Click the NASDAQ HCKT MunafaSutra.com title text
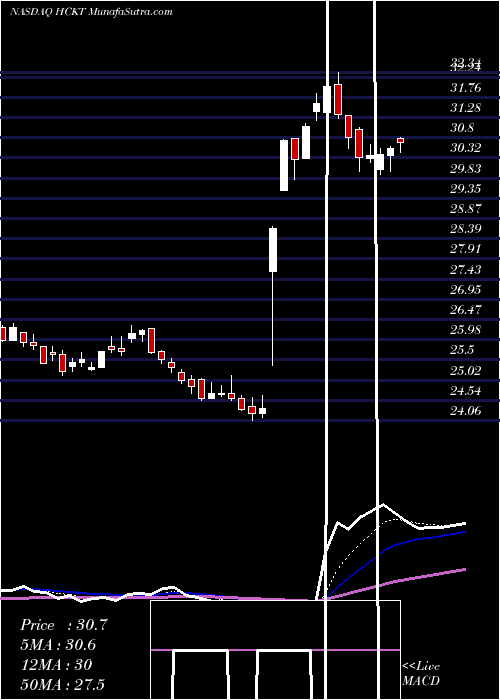The width and height of the screenshot is (500, 700). click(x=91, y=12)
